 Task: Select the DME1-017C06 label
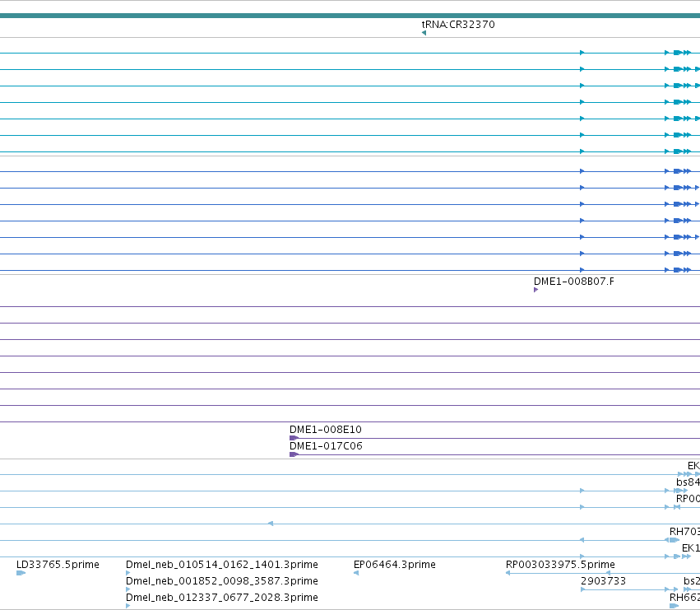click(x=326, y=446)
